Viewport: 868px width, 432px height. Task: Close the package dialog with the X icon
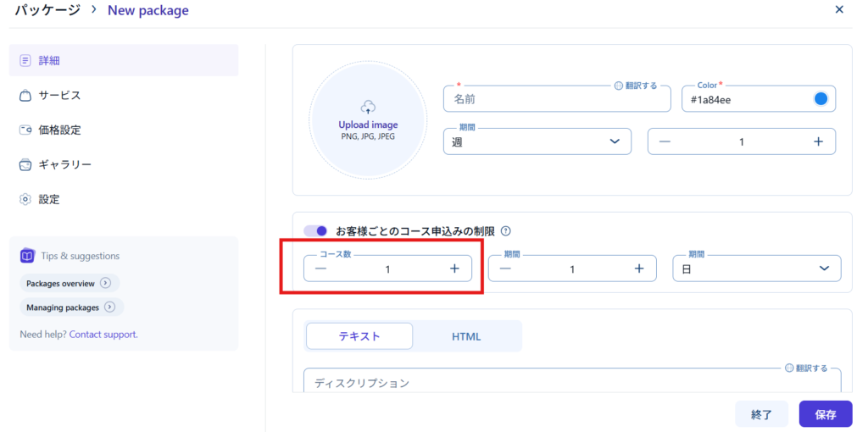(839, 10)
